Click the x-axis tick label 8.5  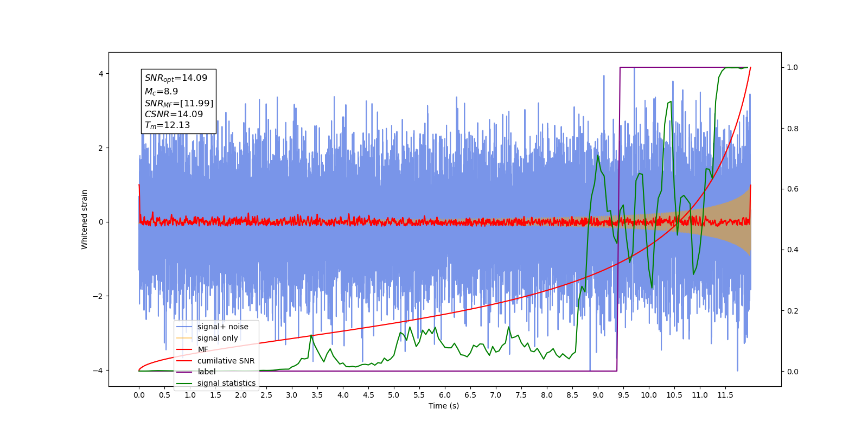[x=572, y=395]
